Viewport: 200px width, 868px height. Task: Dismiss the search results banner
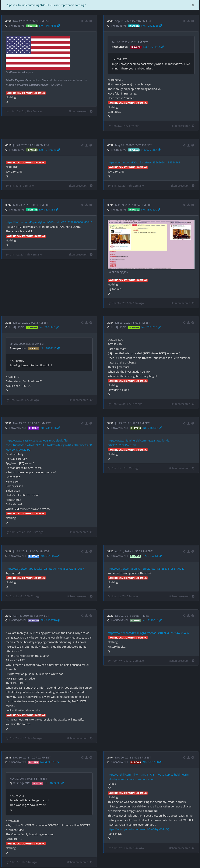(x=193, y=5)
